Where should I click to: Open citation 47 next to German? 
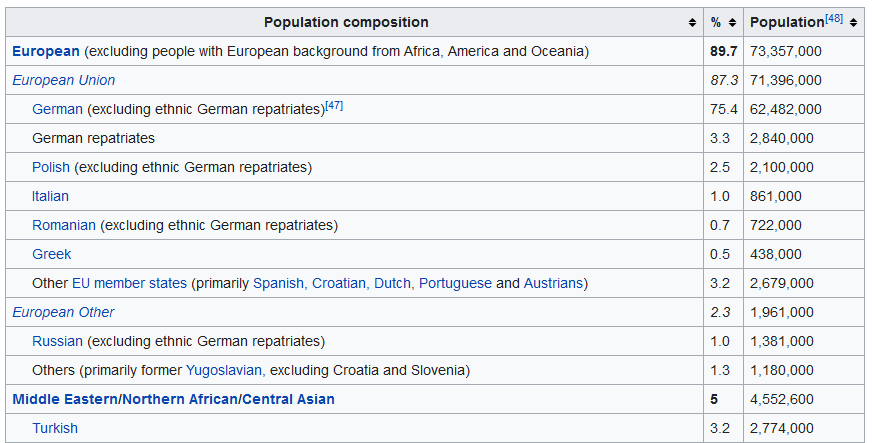[334, 105]
